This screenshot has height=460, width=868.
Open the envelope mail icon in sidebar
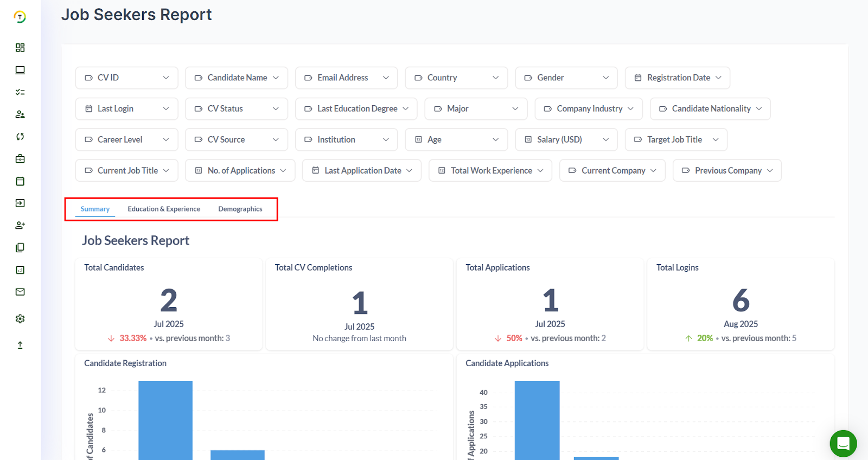pyautogui.click(x=20, y=292)
